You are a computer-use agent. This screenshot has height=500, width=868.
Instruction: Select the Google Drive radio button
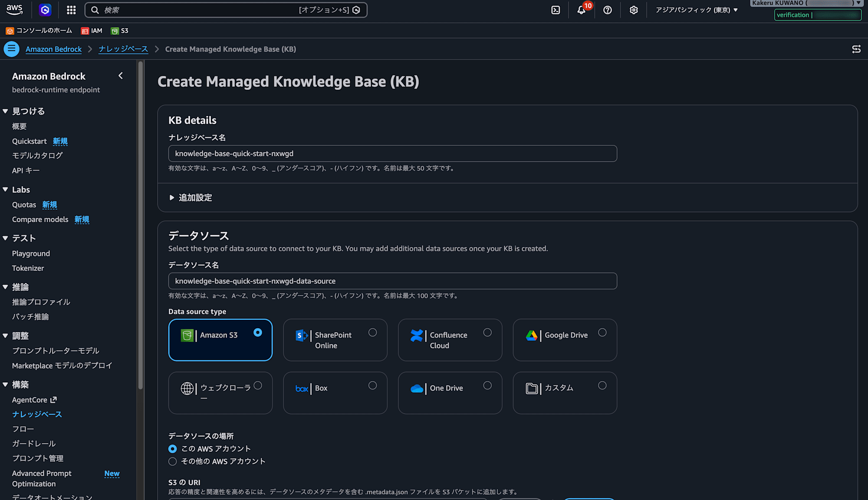pyautogui.click(x=602, y=332)
